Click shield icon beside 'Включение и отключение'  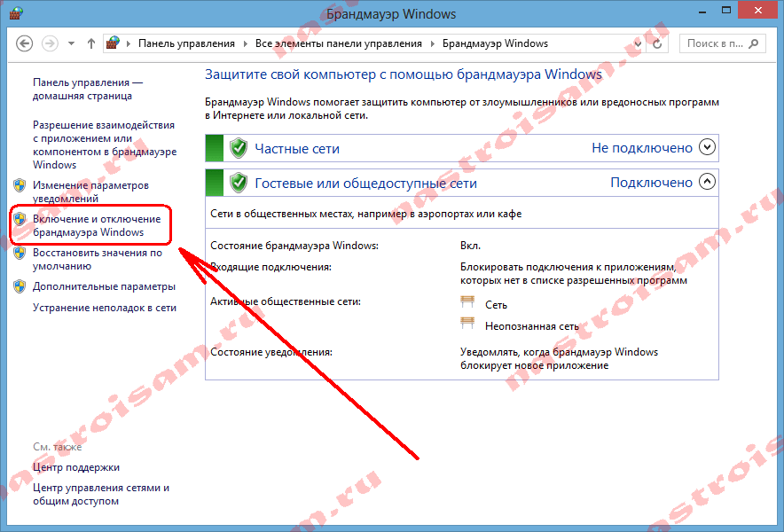click(x=20, y=219)
